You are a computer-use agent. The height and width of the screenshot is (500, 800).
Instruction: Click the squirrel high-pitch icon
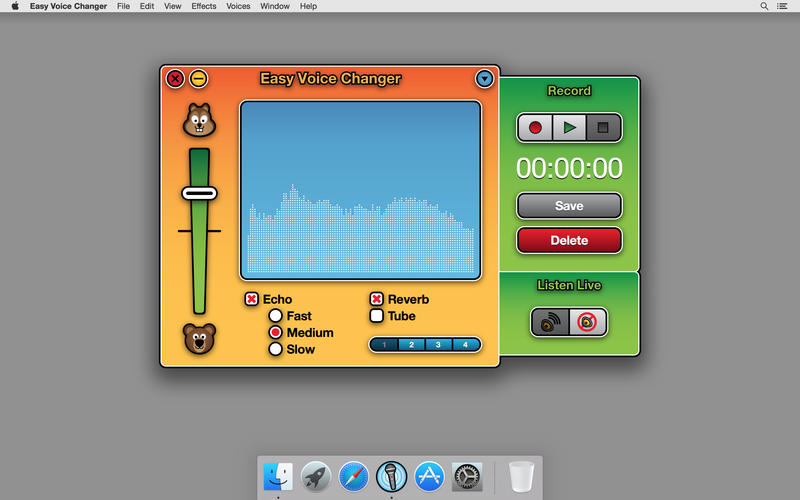(x=199, y=120)
